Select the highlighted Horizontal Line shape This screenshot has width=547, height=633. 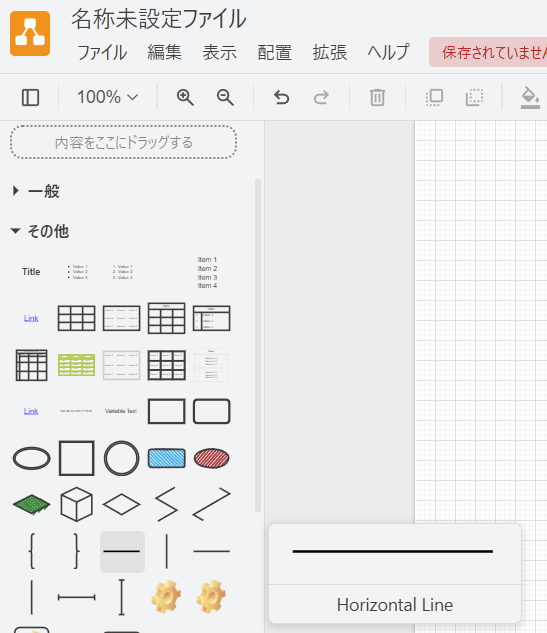pos(122,551)
